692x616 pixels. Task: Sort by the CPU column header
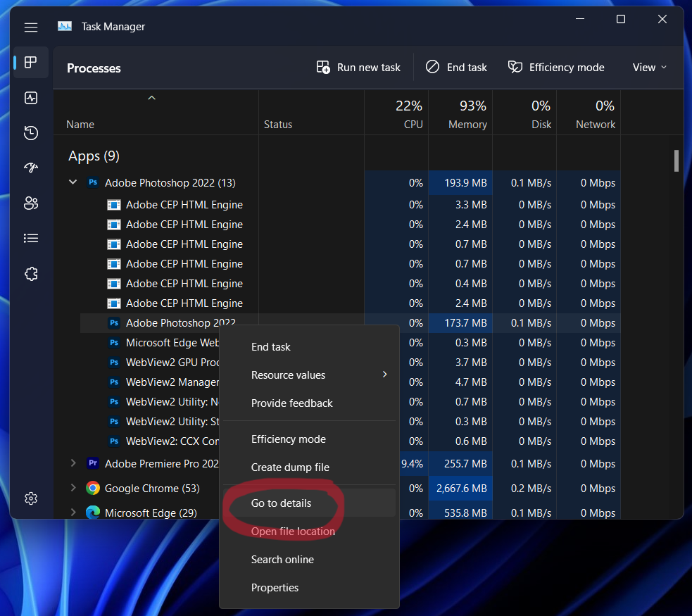tap(396, 112)
